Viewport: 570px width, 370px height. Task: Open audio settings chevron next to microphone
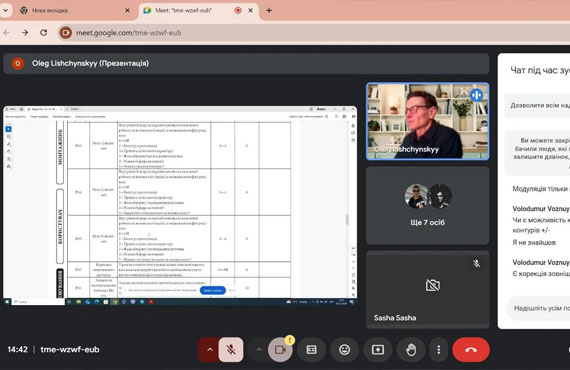coord(210,350)
